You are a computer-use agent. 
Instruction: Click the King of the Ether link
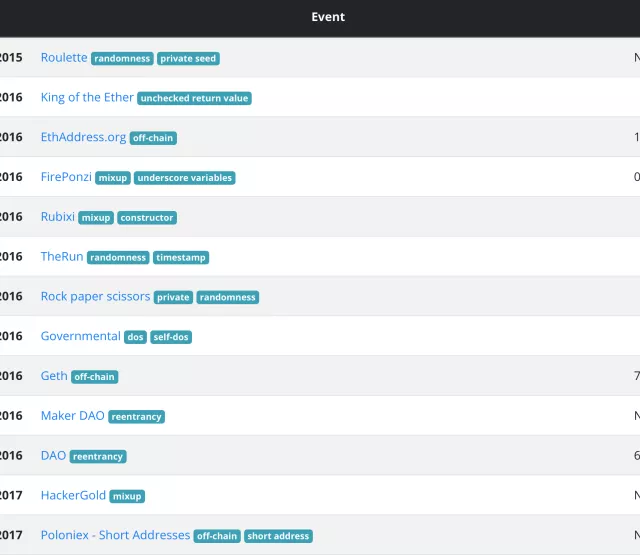[87, 98]
